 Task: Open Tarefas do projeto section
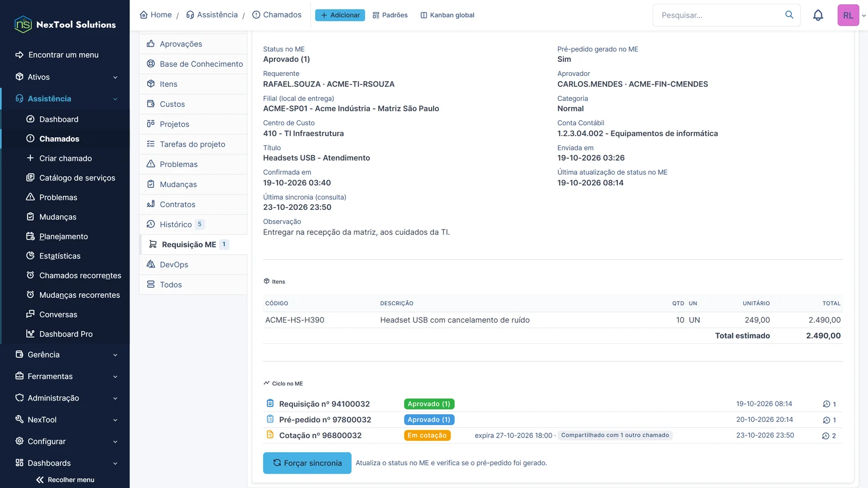(193, 144)
